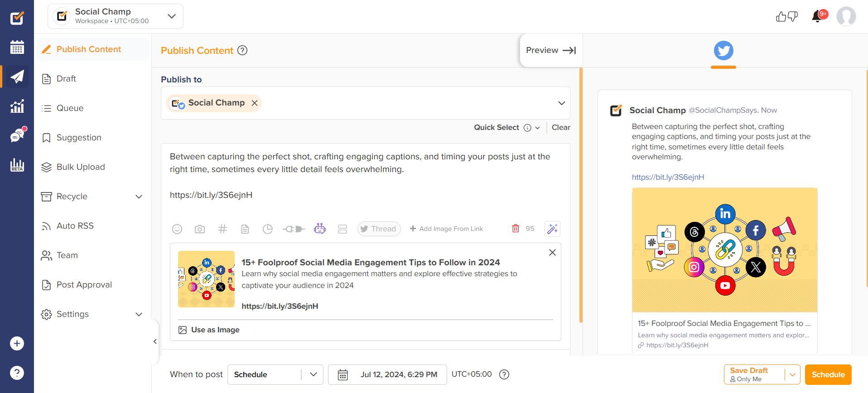Click the Quick Select info icon
Viewport: 868px width, 393px height.
pos(527,128)
